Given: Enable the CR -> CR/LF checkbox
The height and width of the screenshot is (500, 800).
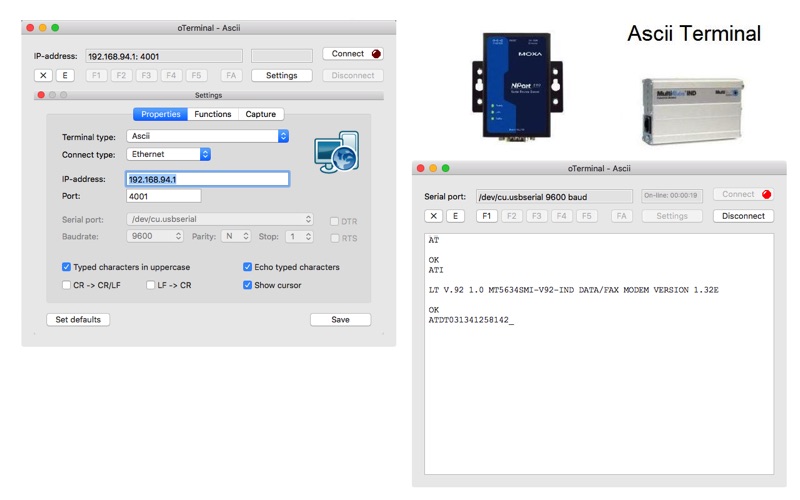Looking at the screenshot, I should pos(66,285).
